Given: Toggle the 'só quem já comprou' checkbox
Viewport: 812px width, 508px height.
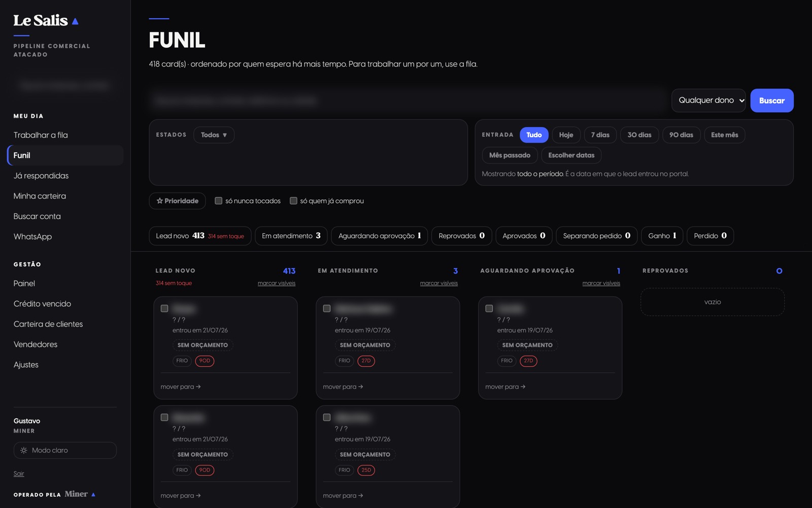Looking at the screenshot, I should 293,201.
